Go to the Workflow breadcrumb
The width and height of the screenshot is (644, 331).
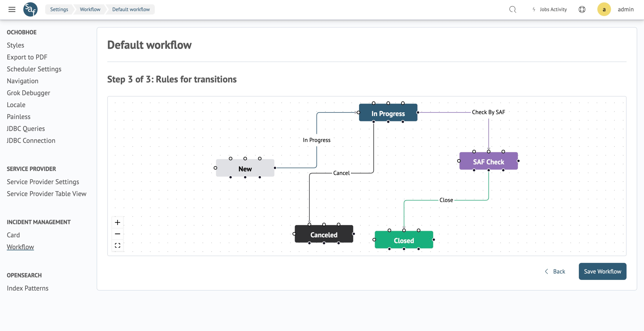[90, 9]
